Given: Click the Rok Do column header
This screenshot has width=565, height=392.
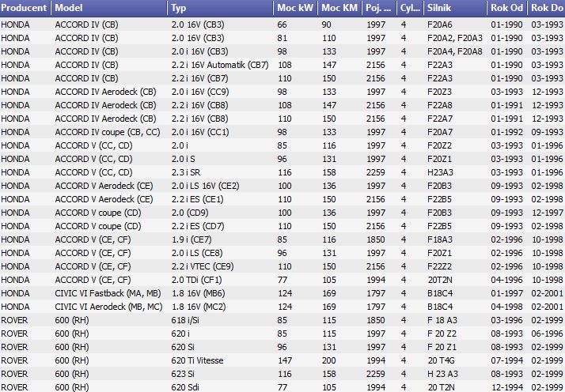Looking at the screenshot, I should [x=546, y=8].
